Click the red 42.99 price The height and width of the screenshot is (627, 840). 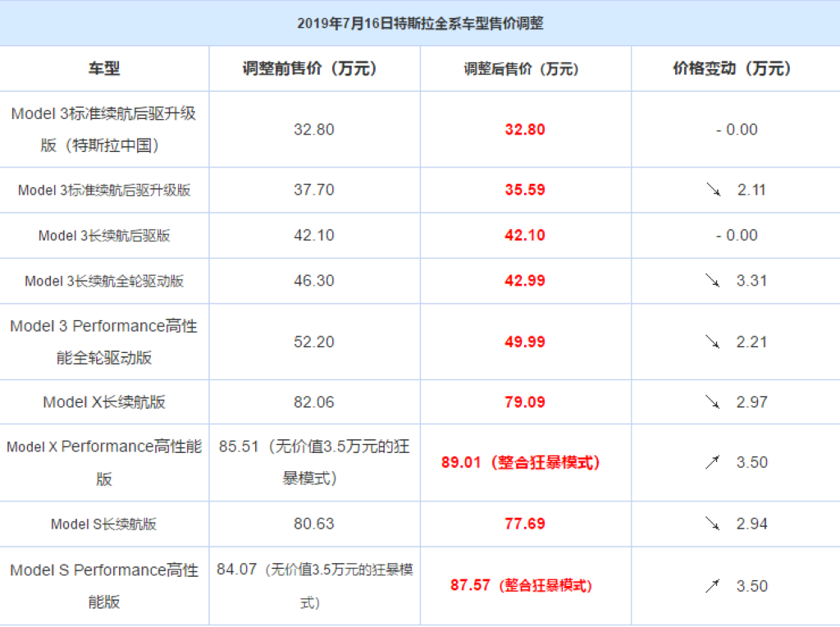(x=525, y=281)
